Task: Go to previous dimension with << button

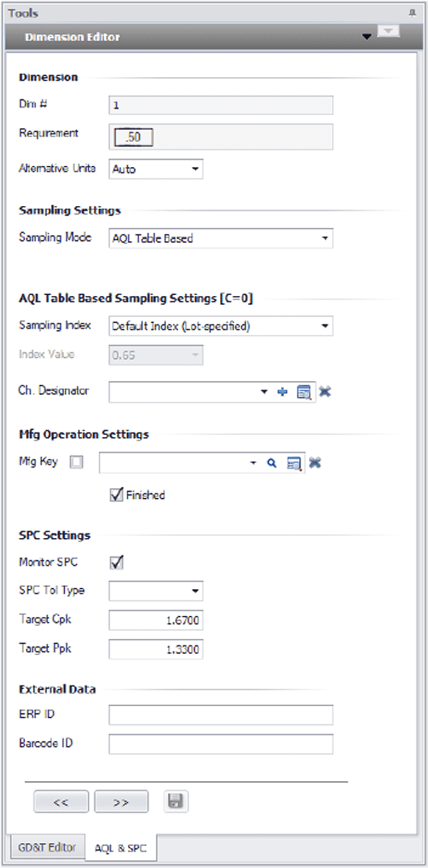Action: pyautogui.click(x=61, y=802)
